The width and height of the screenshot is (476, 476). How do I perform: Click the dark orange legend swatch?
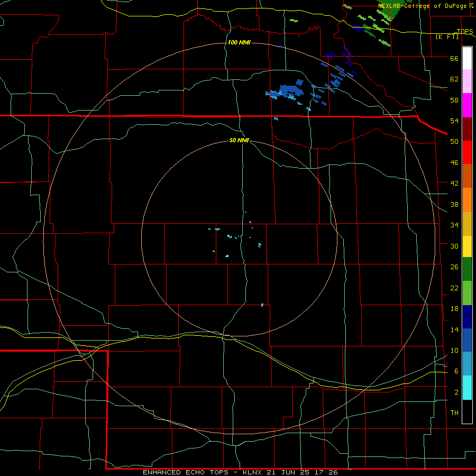pyautogui.click(x=467, y=176)
